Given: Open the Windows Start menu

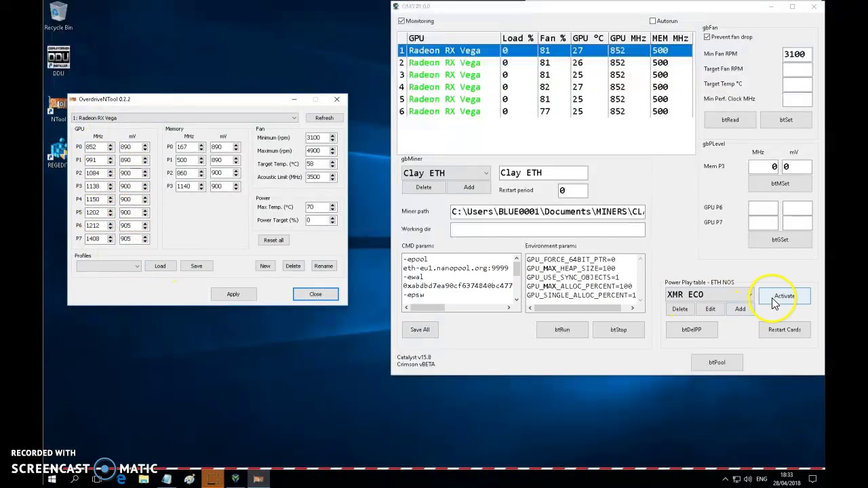Looking at the screenshot, I should point(52,479).
